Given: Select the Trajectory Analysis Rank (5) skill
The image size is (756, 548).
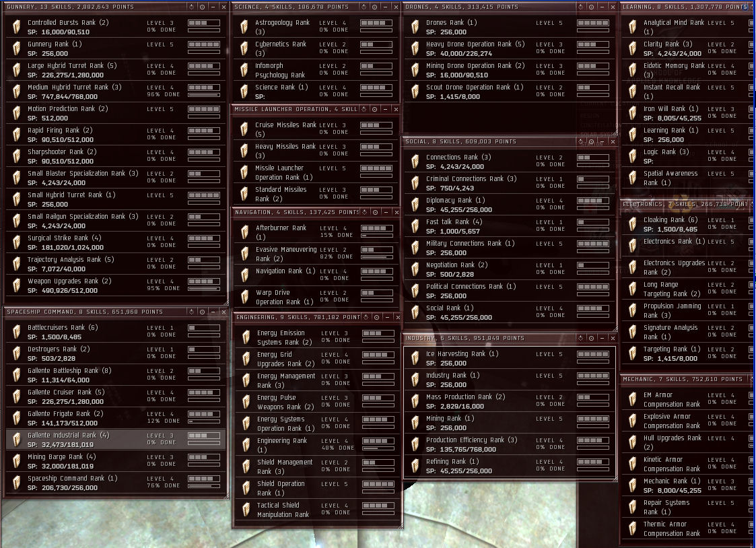Looking at the screenshot, I should tap(116, 264).
